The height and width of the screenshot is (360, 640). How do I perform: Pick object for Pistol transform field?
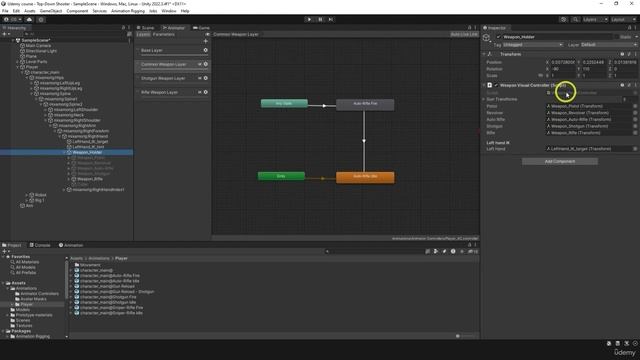click(635, 106)
